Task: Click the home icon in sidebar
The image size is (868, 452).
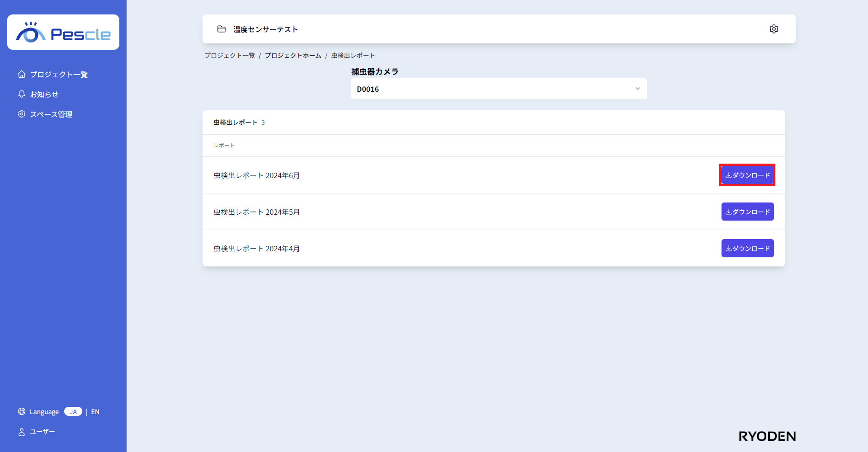Action: (x=22, y=74)
